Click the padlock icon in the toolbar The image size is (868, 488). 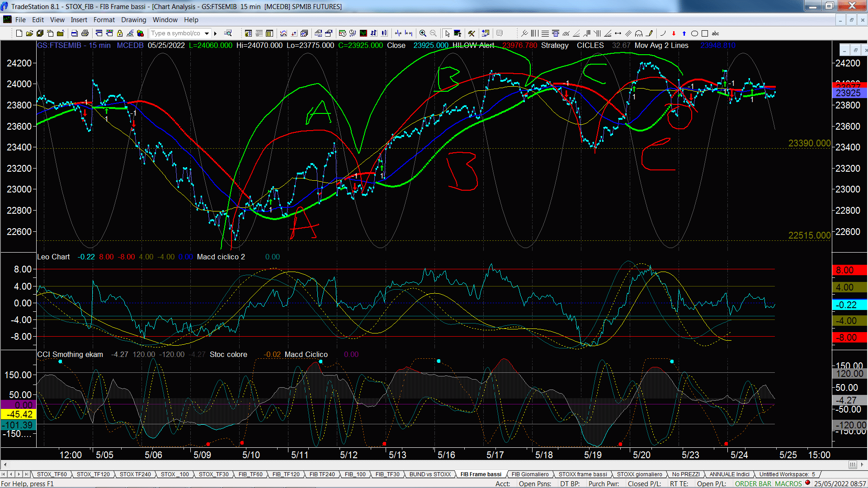(120, 33)
